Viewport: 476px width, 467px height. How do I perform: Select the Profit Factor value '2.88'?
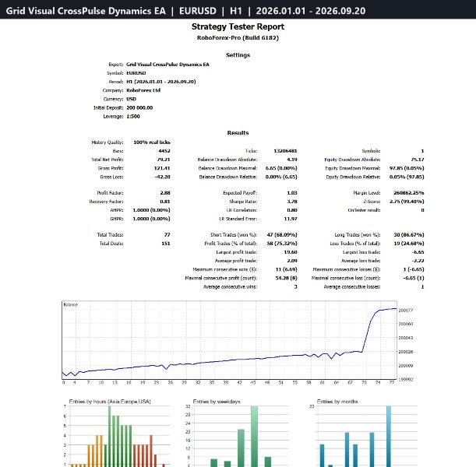click(x=165, y=193)
